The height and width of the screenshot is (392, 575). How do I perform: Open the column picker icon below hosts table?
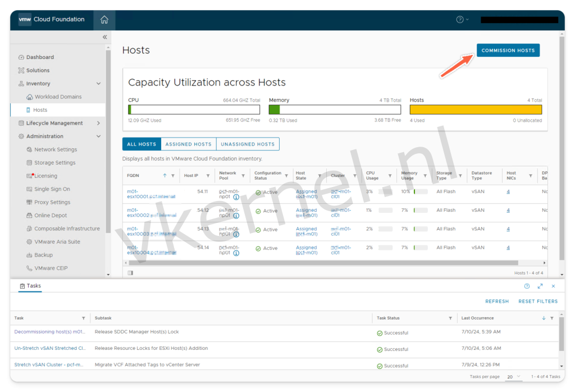tap(130, 273)
